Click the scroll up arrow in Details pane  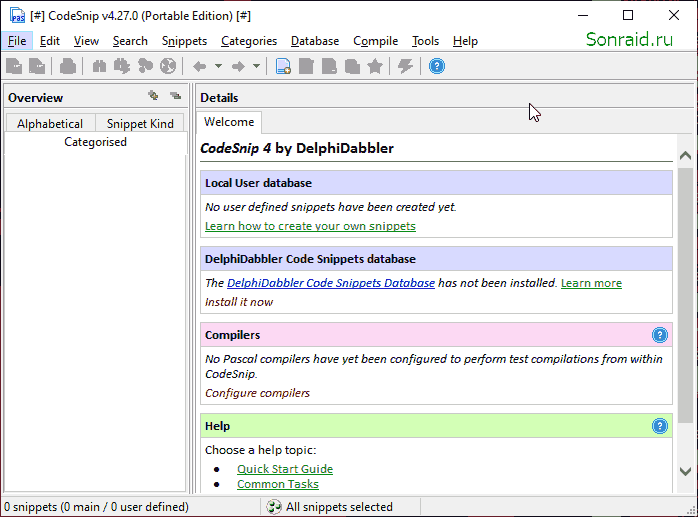tap(686, 155)
